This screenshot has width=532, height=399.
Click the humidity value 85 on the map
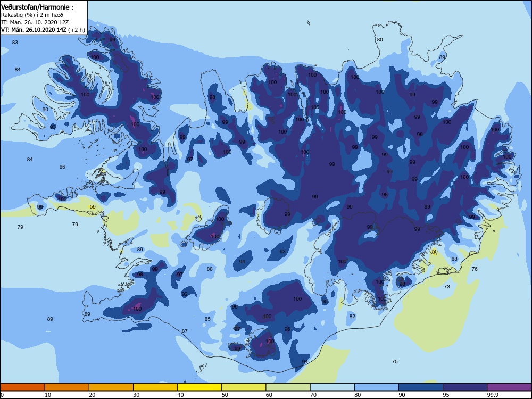[207, 319]
